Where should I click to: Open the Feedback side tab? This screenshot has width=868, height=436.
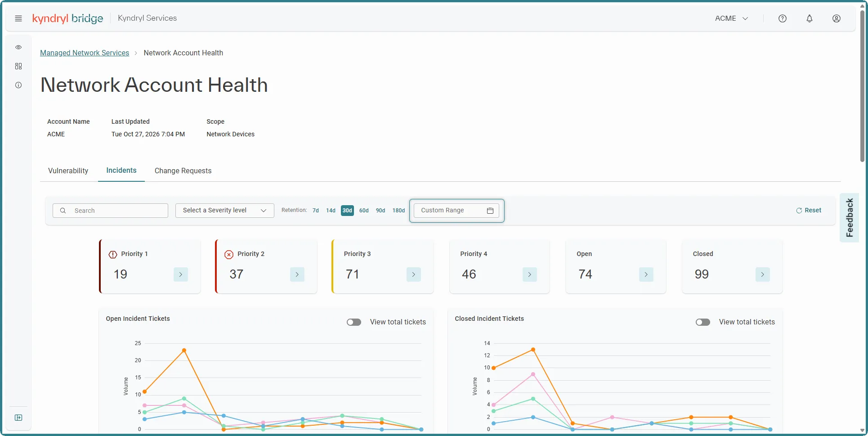[849, 218]
